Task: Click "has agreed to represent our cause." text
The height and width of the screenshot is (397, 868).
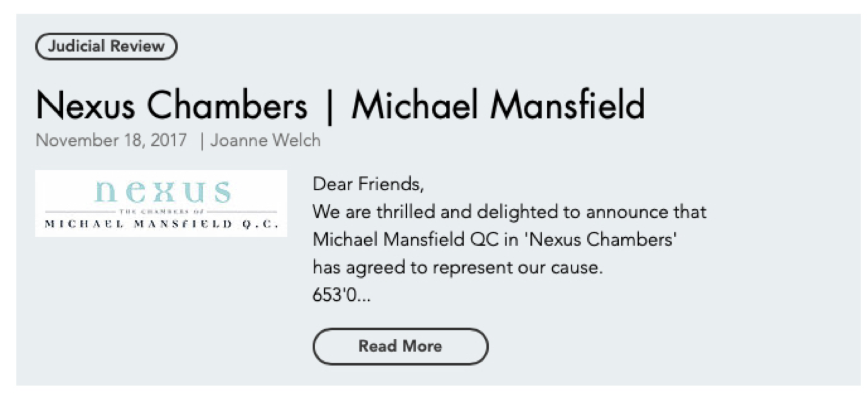Action: coord(458,267)
